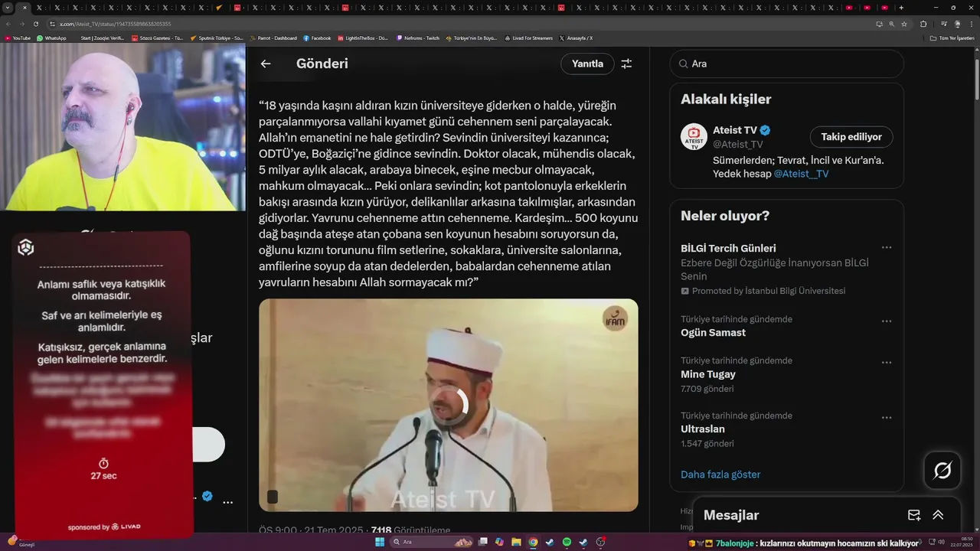Screen dimensions: 980x551
Task: Click the Ateist TV account name
Action: point(734,130)
